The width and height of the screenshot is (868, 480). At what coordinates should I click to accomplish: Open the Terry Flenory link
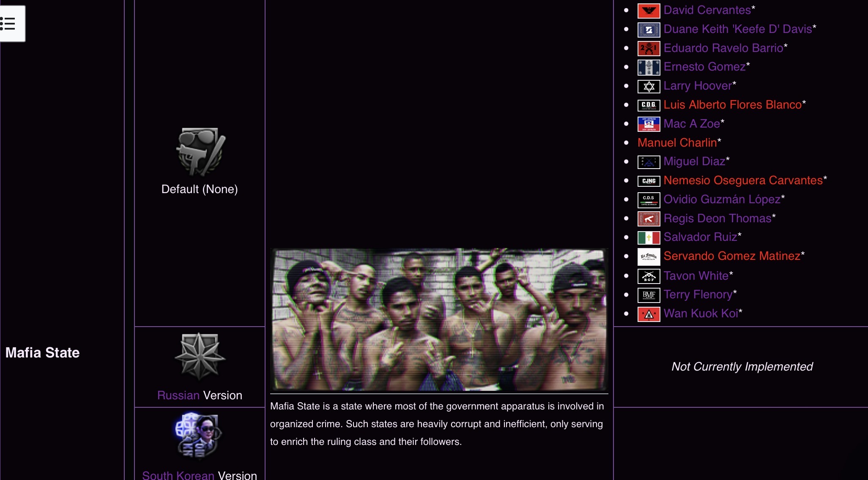[698, 295]
